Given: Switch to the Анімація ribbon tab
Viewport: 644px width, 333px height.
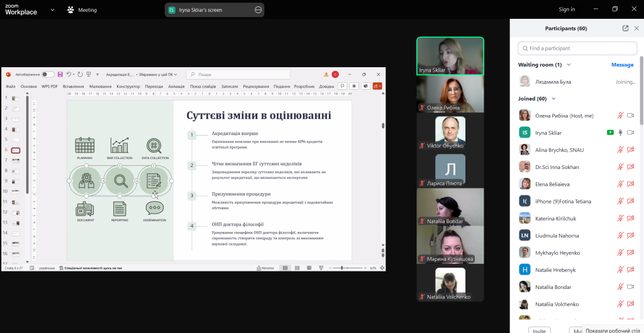Looking at the screenshot, I should tap(176, 86).
